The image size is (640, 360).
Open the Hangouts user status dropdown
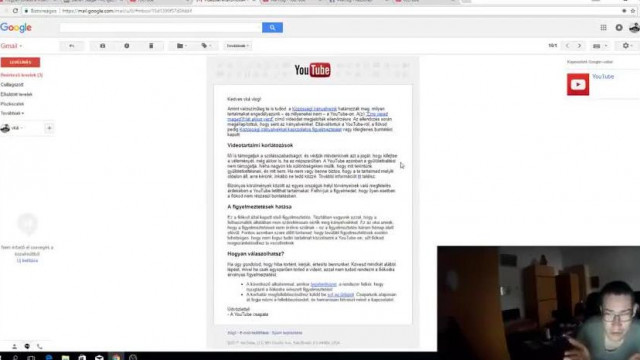(17, 128)
